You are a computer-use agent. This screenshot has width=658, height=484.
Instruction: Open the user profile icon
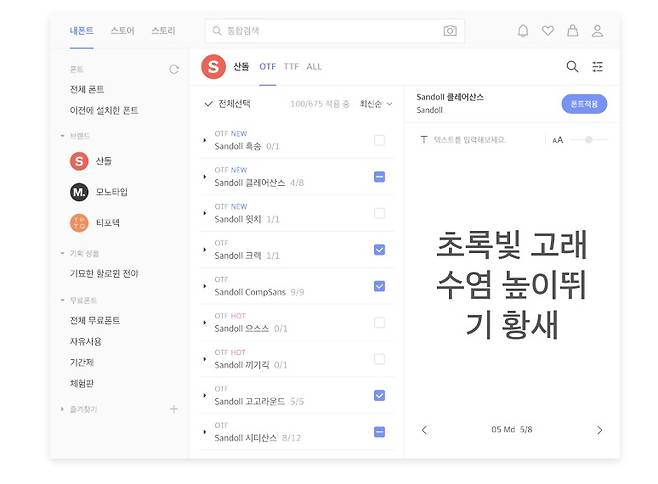597,31
